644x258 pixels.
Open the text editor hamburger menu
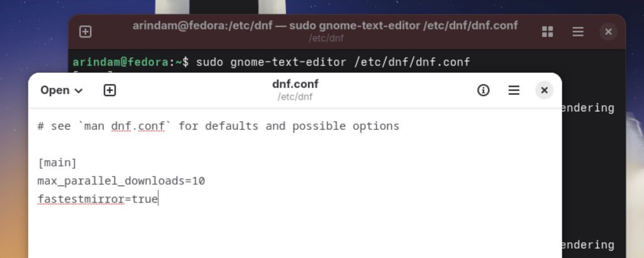514,90
